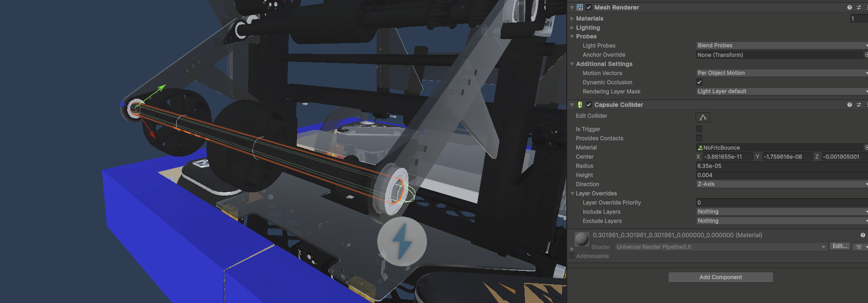
Task: Click the Edit Collider button icon
Action: click(702, 118)
